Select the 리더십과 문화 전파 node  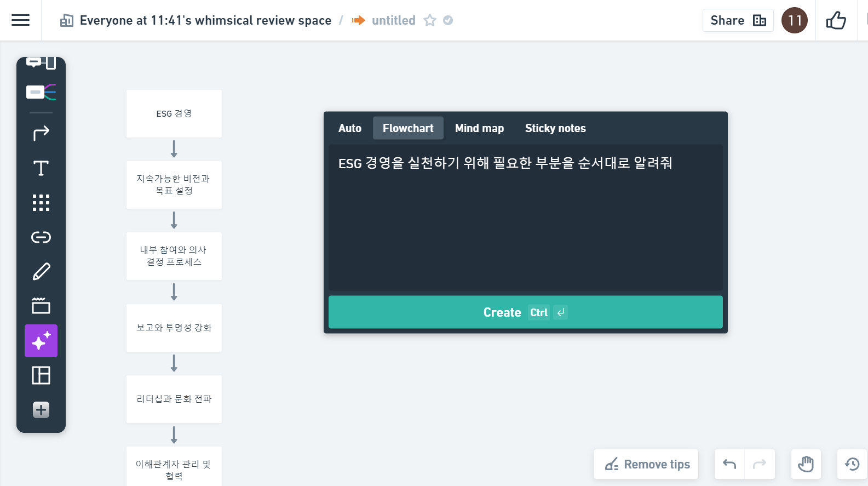(174, 399)
